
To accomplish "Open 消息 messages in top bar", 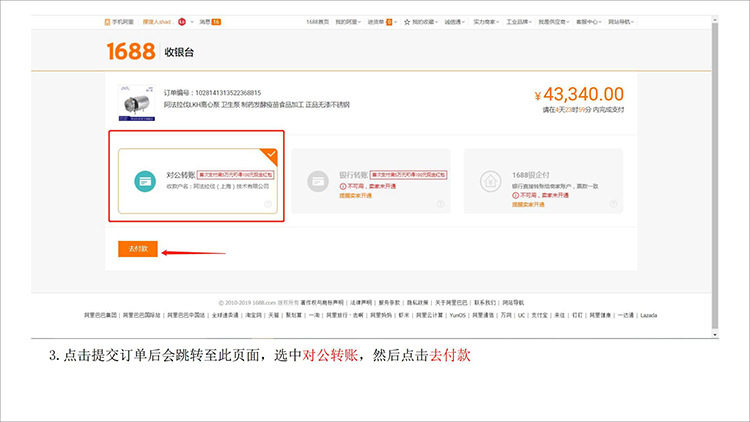I will click(x=204, y=22).
